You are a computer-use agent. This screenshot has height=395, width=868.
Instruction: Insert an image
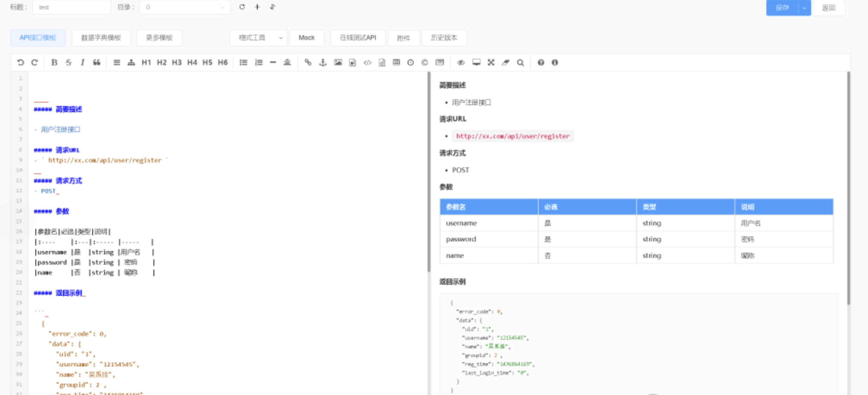tap(338, 63)
